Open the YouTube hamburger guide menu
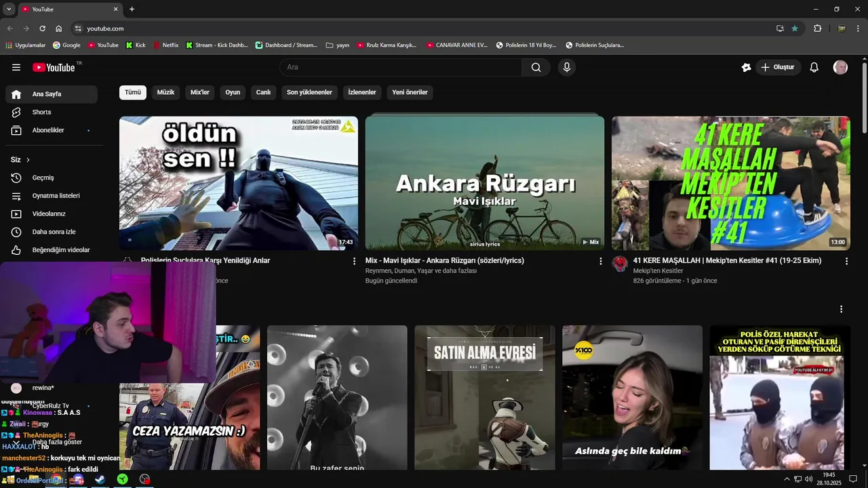 tap(16, 67)
